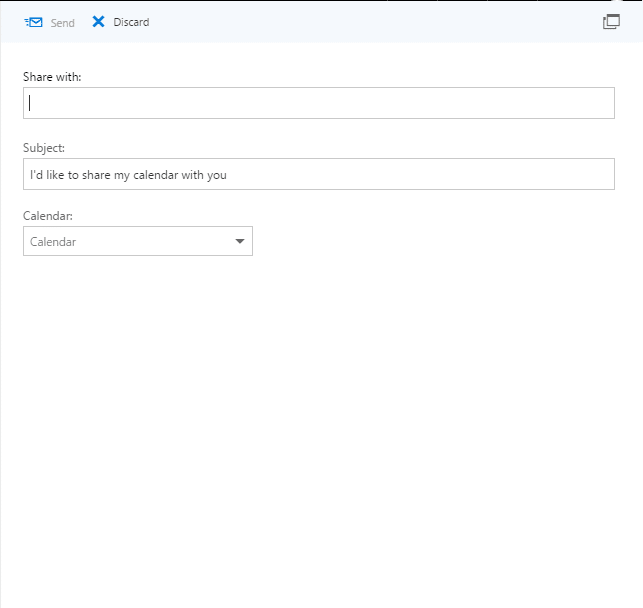
Task: Click the blue Discard X icon
Action: click(x=98, y=22)
